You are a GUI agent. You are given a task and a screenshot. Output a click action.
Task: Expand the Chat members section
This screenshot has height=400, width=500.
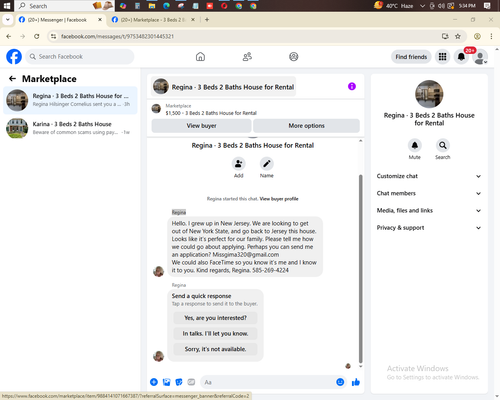(x=429, y=193)
